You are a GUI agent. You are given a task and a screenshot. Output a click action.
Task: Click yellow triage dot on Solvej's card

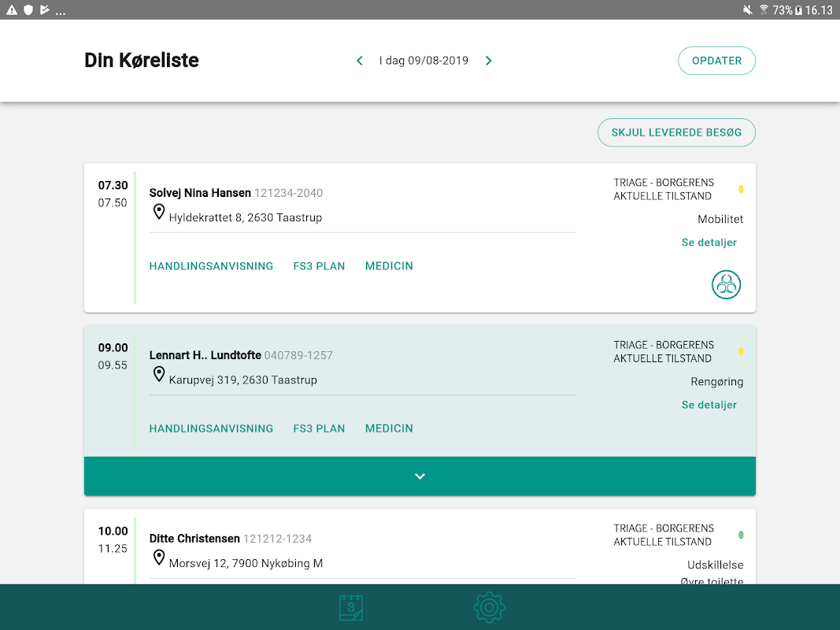[x=741, y=189]
